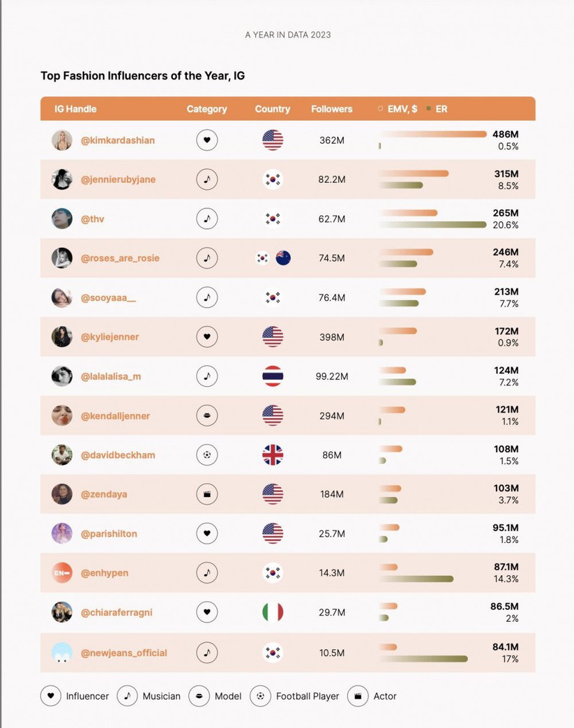This screenshot has height=728, width=574.
Task: Click the @parishilton profile picture
Action: pos(62,534)
